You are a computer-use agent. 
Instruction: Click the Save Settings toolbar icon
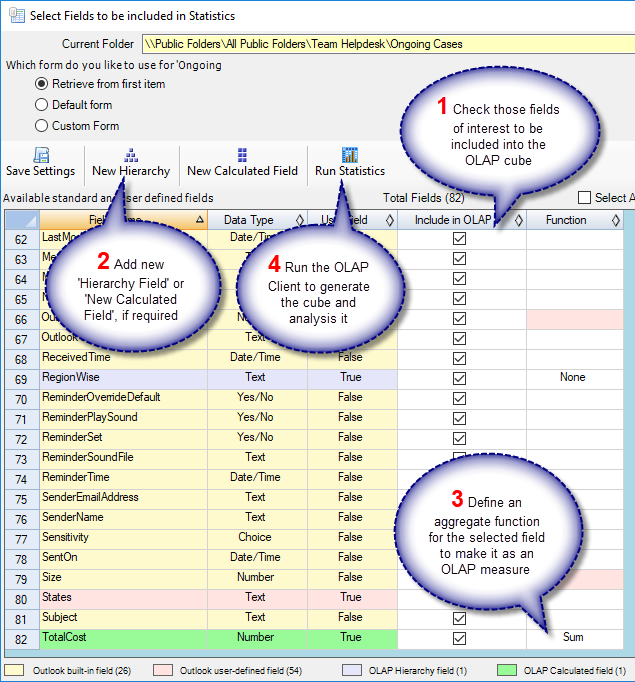(41, 155)
